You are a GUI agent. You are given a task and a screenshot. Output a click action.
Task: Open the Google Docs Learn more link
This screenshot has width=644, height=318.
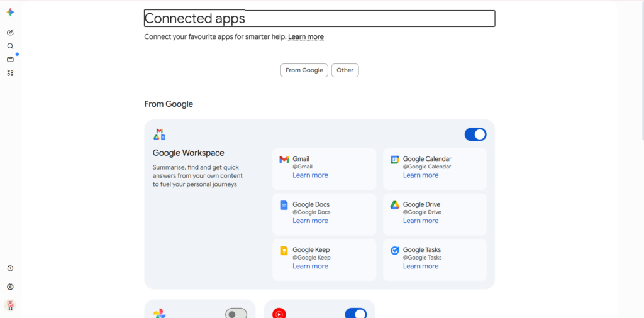click(x=310, y=221)
